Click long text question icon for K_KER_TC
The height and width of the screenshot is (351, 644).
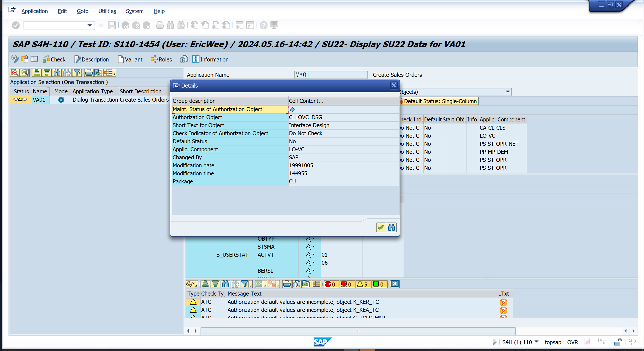[503, 302]
